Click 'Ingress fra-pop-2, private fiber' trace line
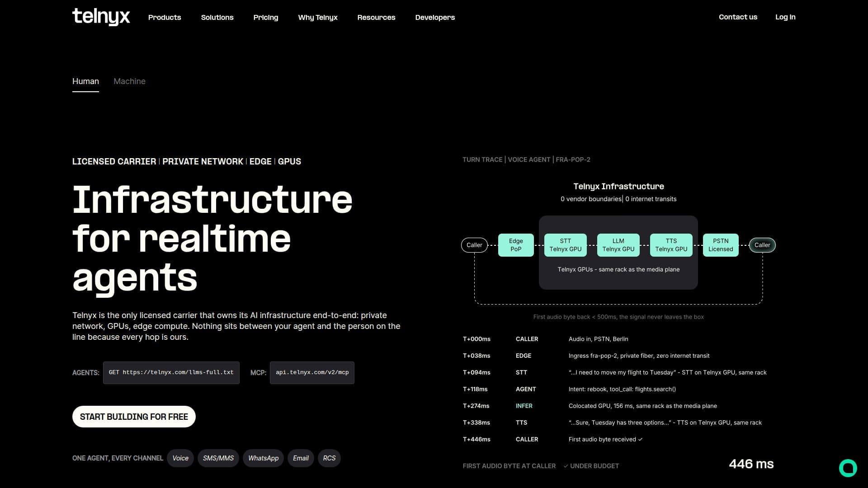 (x=639, y=356)
